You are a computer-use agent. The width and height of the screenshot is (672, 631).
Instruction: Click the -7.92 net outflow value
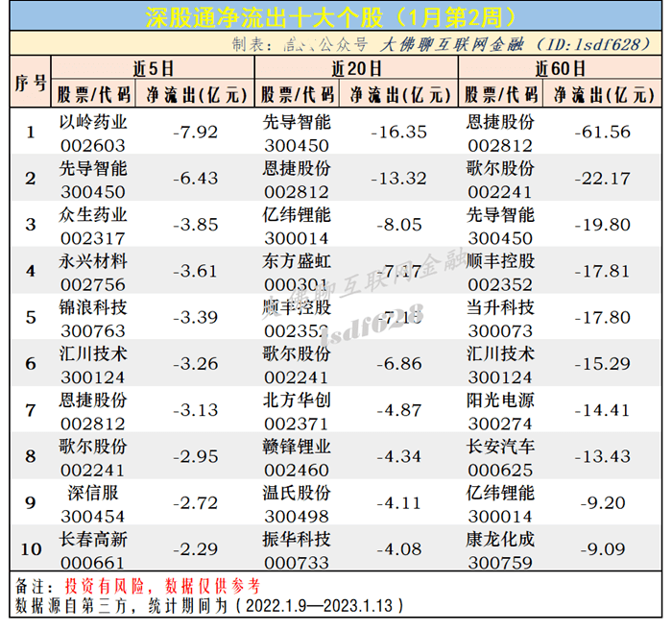pyautogui.click(x=195, y=132)
